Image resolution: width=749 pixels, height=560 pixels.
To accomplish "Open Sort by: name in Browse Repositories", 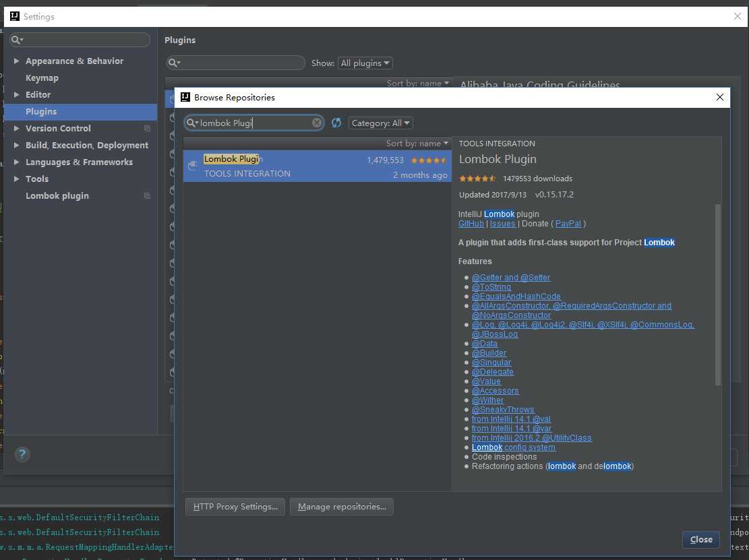I will tap(417, 144).
